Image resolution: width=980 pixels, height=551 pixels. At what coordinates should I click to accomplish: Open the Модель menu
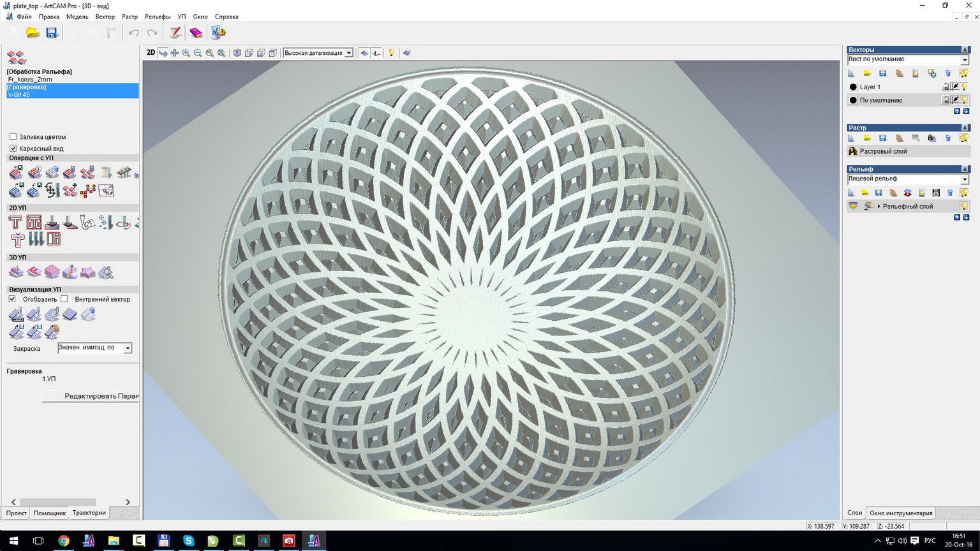(x=77, y=17)
